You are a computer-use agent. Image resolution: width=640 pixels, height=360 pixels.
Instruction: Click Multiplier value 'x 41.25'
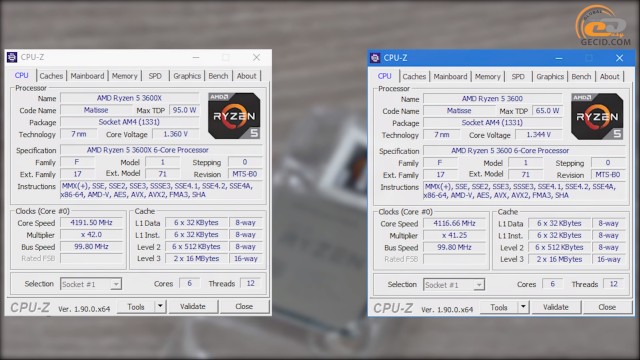point(454,236)
